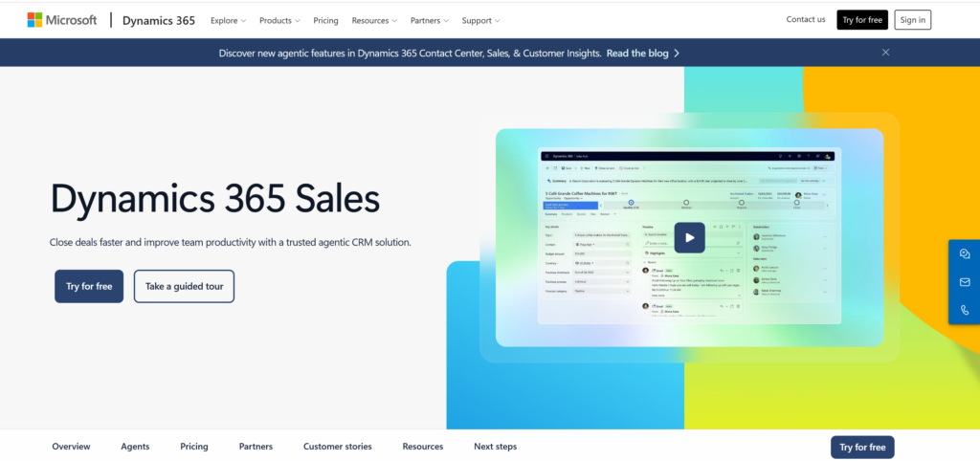Go to the Resources section tab at bottom
Screen dimensions: 980x461
tap(423, 447)
